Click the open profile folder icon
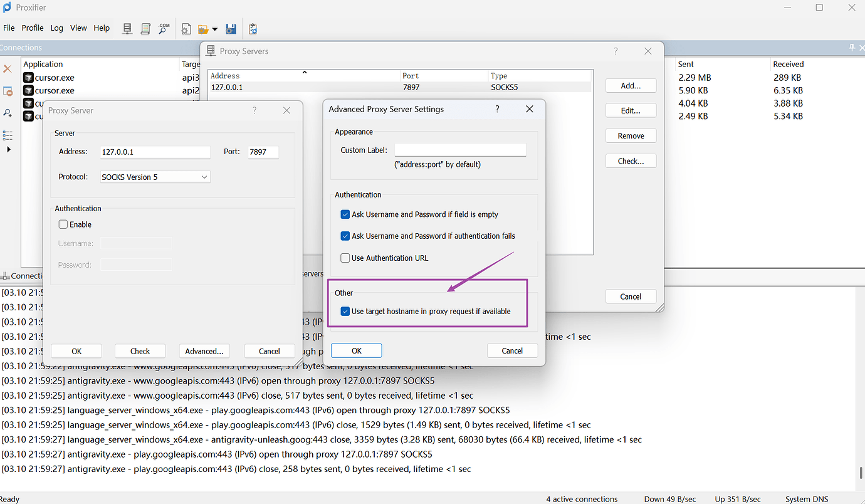 click(x=203, y=29)
